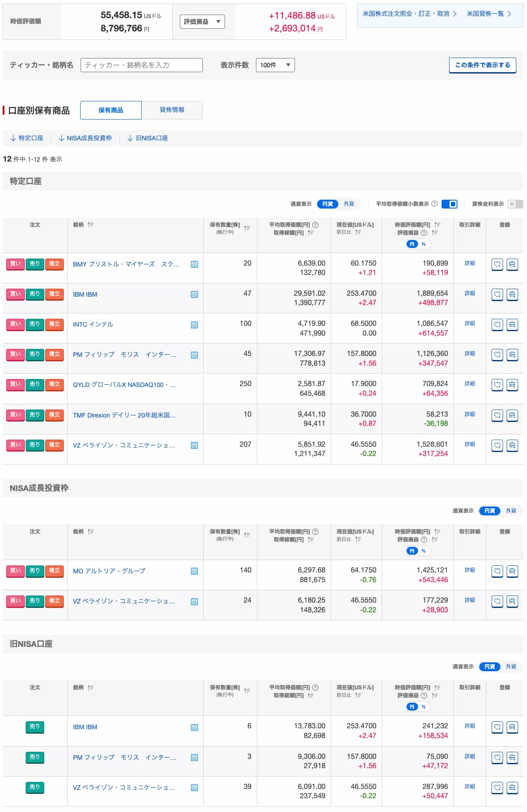Select the 保有商品 tab
The image size is (527, 812).
tap(111, 110)
